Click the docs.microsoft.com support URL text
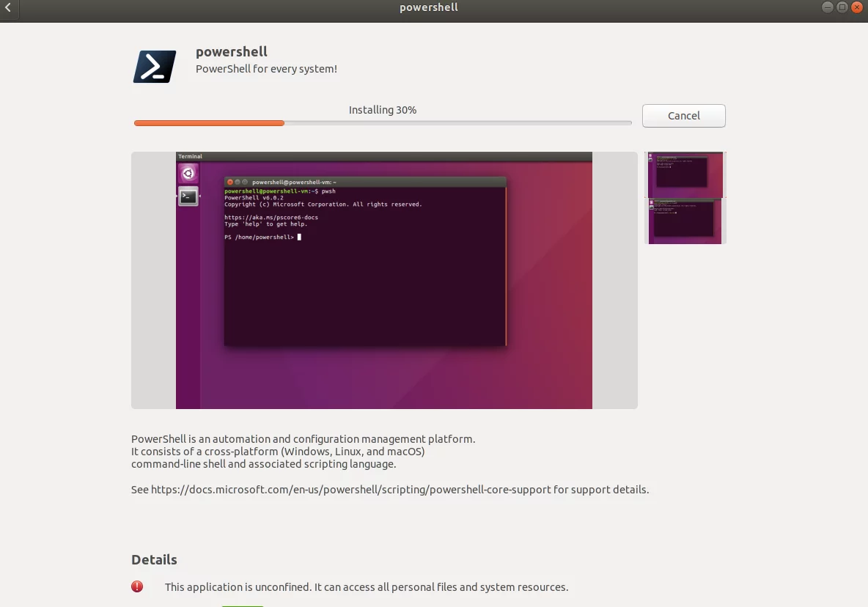The width and height of the screenshot is (868, 607). coord(351,489)
